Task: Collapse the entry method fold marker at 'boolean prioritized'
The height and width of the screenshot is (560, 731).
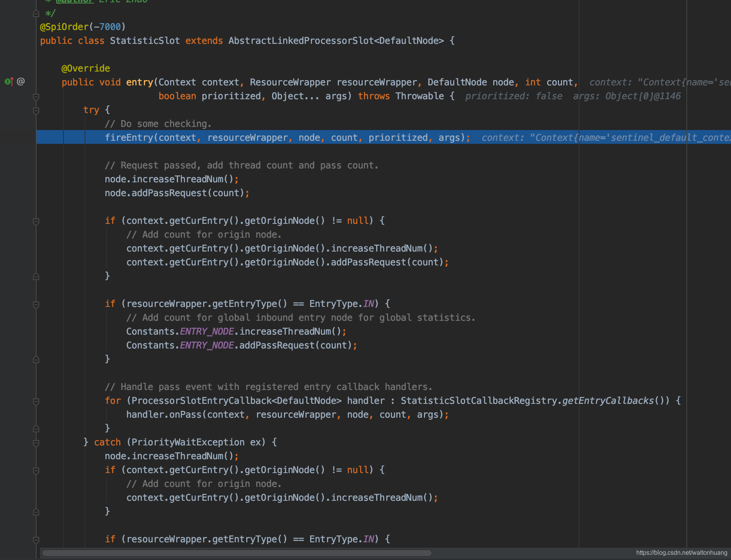Action: (36, 97)
